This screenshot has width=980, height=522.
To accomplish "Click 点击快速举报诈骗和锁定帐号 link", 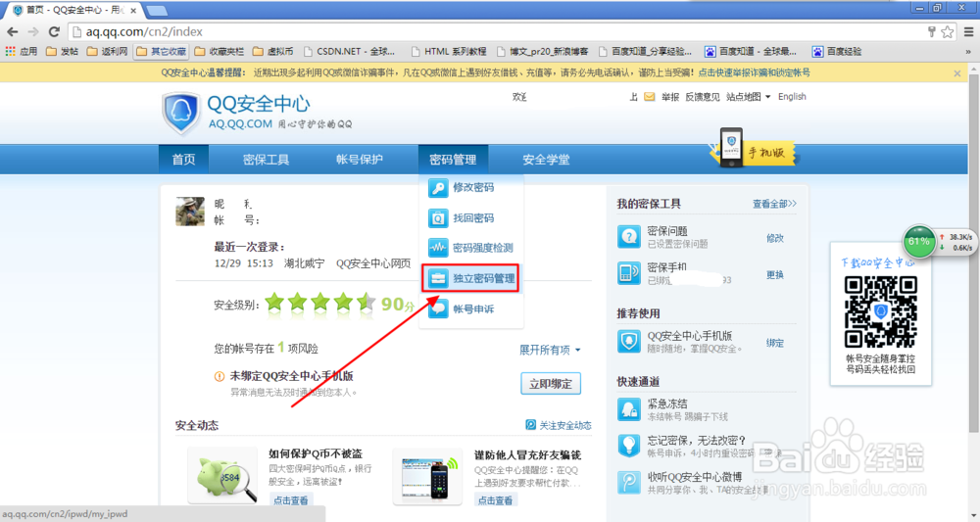I will 754,72.
